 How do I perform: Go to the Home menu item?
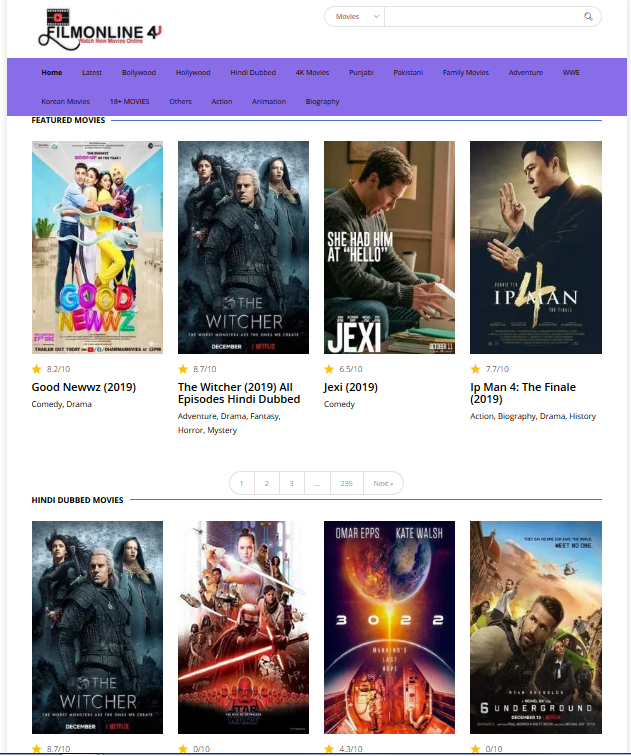coord(52,72)
